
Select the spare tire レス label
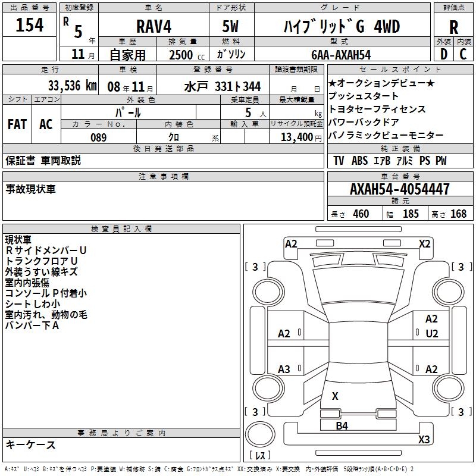click(x=260, y=455)
